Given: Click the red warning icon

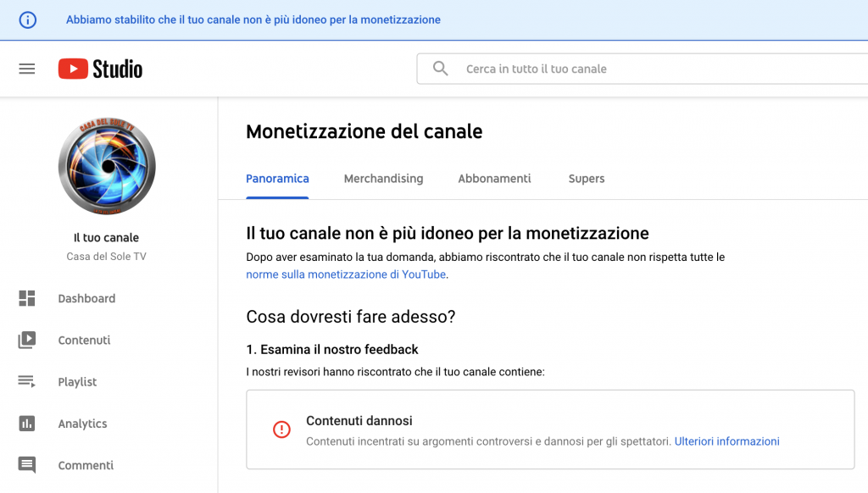Looking at the screenshot, I should point(281,429).
